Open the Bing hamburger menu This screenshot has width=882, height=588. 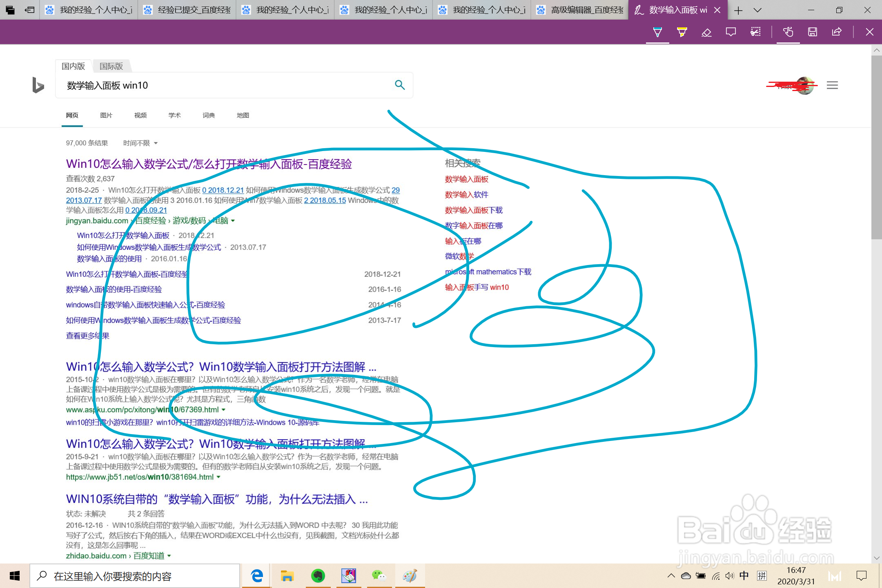click(832, 85)
